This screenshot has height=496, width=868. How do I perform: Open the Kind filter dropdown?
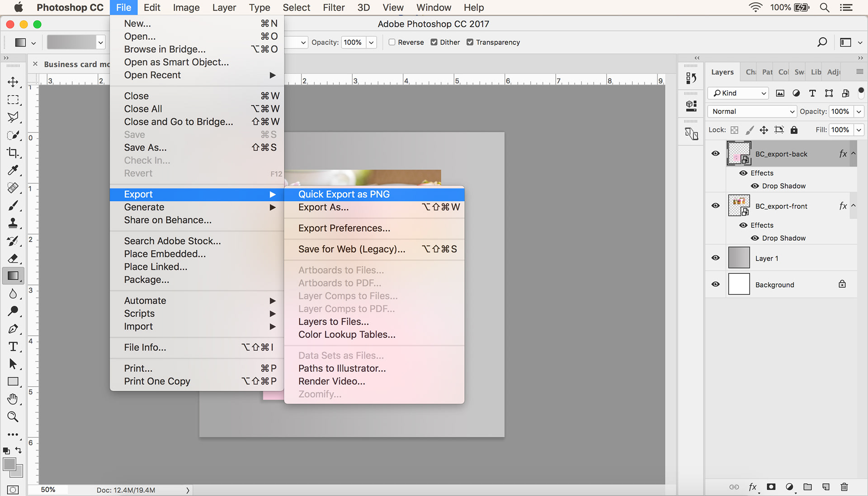coord(738,93)
